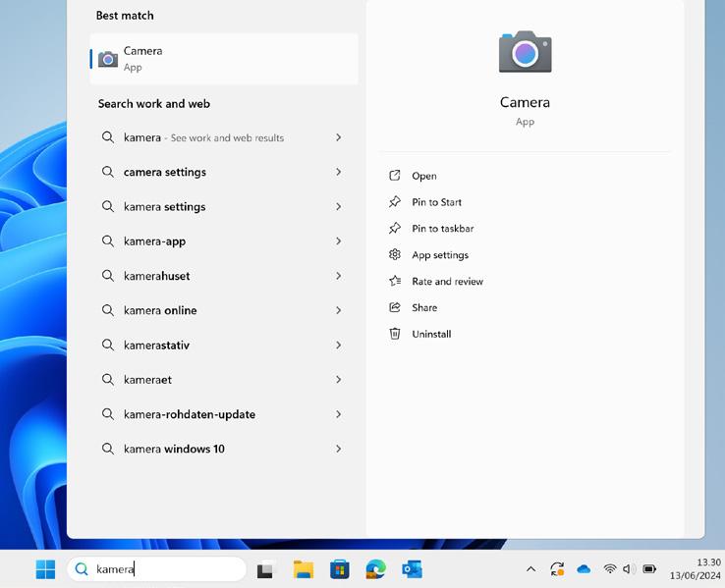Image resolution: width=725 pixels, height=588 pixels.
Task: Choose the Share action
Action: tap(424, 307)
